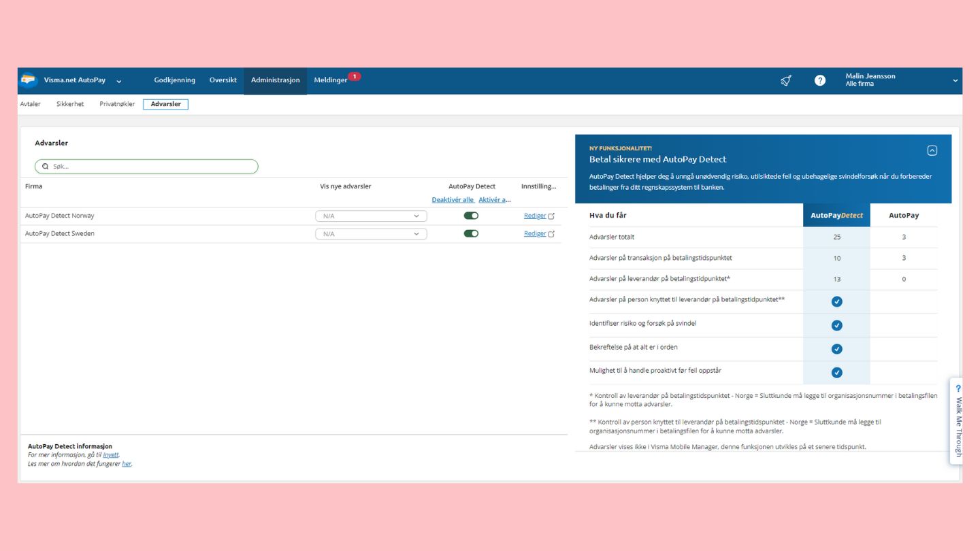Open the Meldinger menu

click(331, 80)
